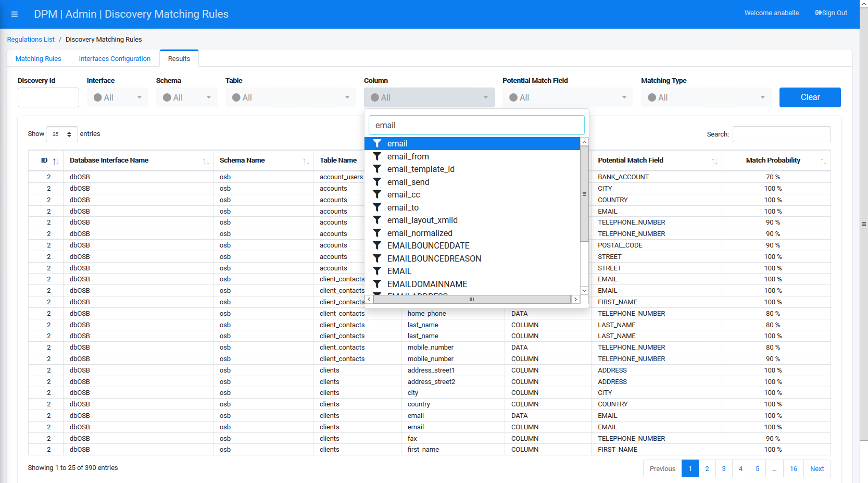Switch to Interfaces Configuration tab

point(115,58)
